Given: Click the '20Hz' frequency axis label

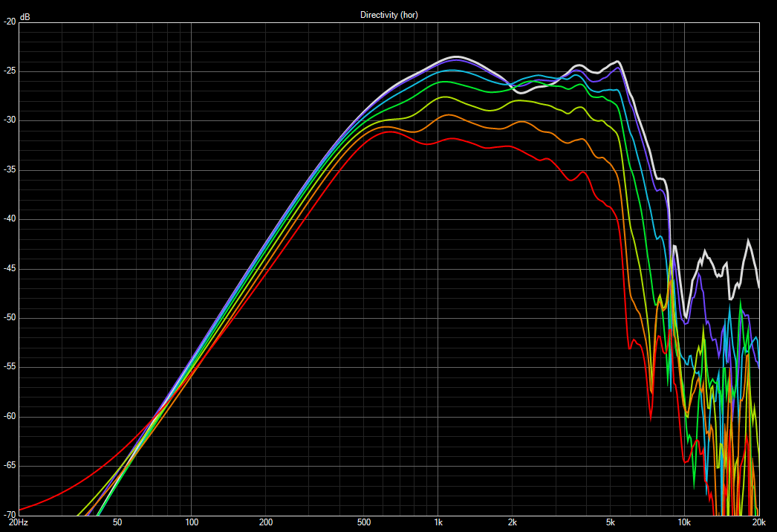Looking at the screenshot, I should 19,522.
